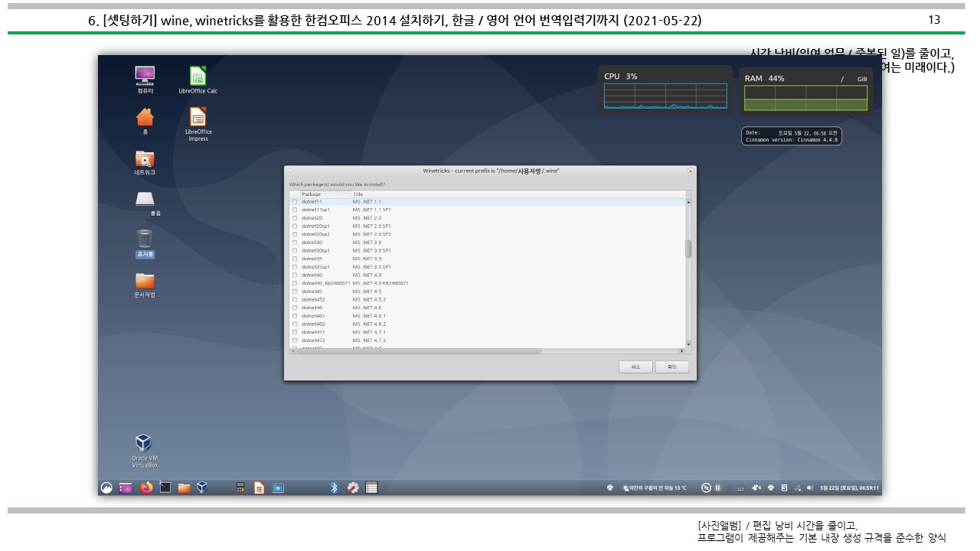The width and height of the screenshot is (980, 551).
Task: Click the scroll-right arrow of package list
Action: tap(681, 350)
